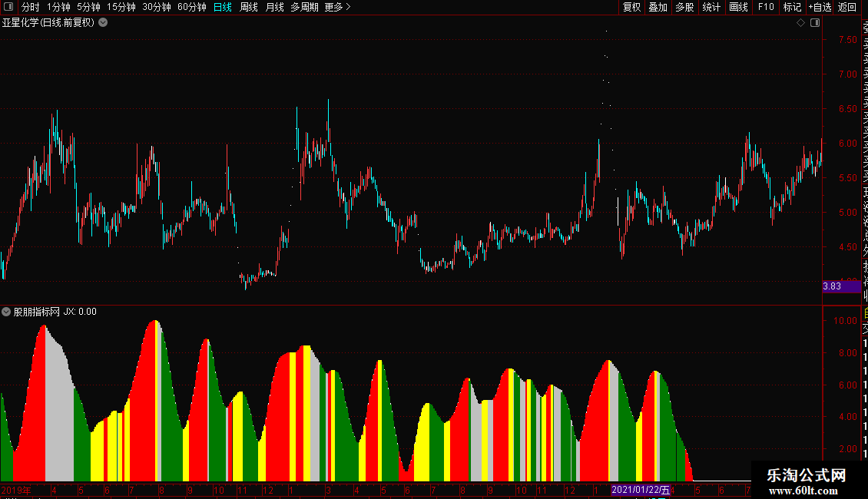
Task: Switch to 分时 intraday view
Action: coord(30,7)
